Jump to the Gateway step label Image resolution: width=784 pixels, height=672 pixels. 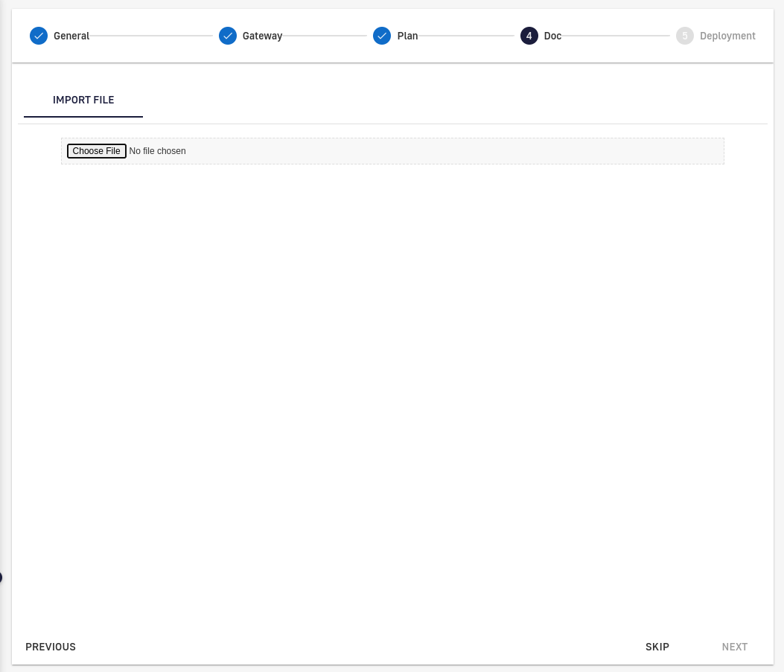262,36
